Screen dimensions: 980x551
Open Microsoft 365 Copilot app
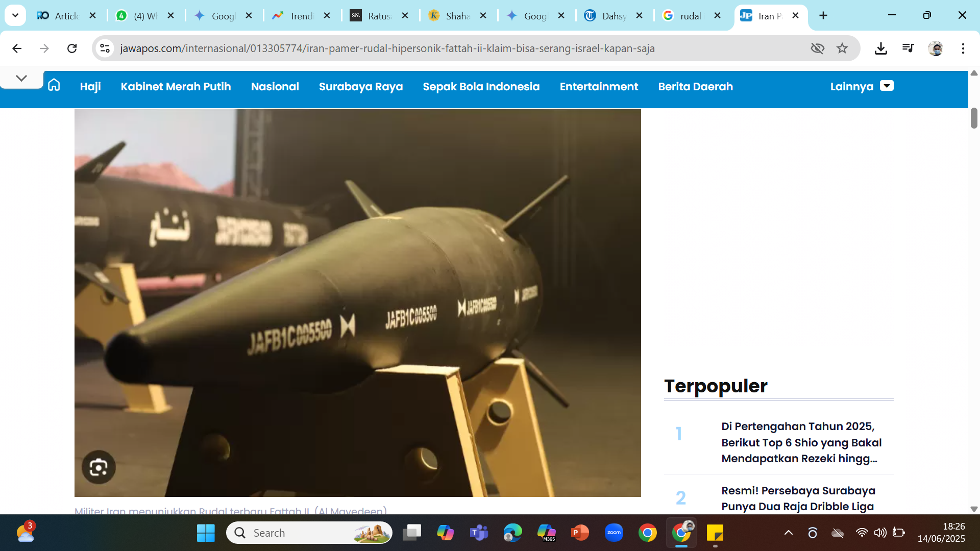546,533
